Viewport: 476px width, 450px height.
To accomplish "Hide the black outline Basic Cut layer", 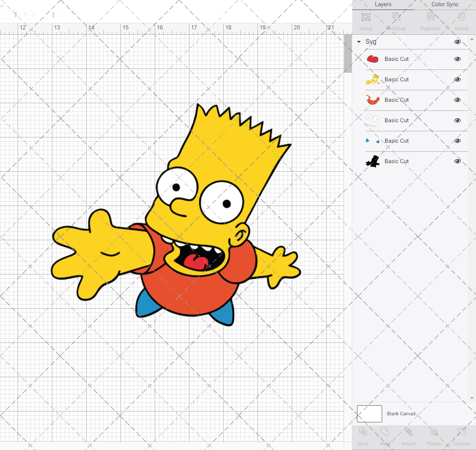I will pyautogui.click(x=457, y=161).
